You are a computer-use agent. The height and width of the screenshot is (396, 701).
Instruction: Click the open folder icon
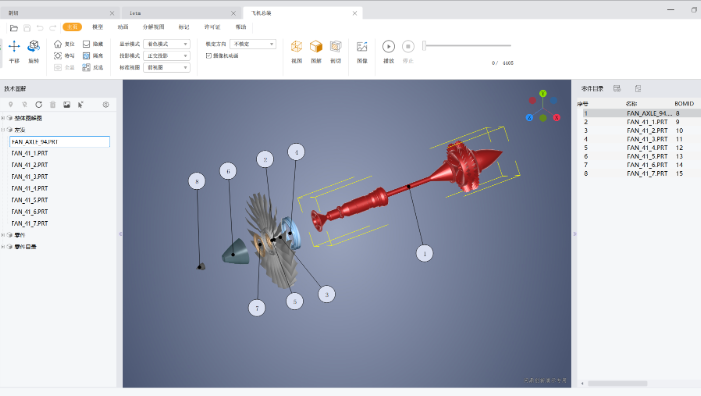(x=14, y=28)
